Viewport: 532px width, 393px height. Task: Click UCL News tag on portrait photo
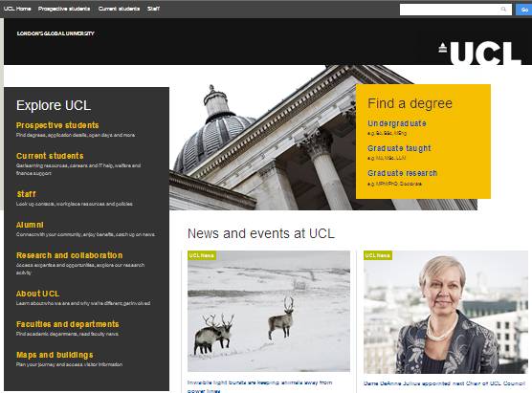point(378,255)
